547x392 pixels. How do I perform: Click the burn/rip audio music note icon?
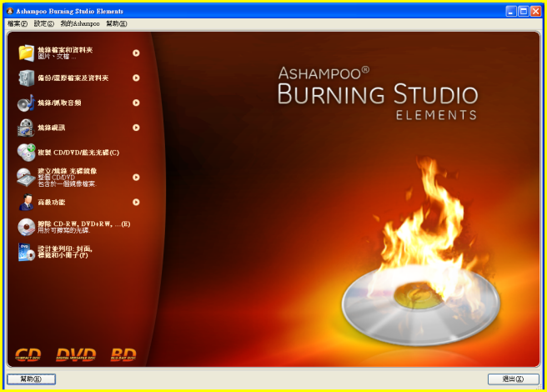point(26,103)
